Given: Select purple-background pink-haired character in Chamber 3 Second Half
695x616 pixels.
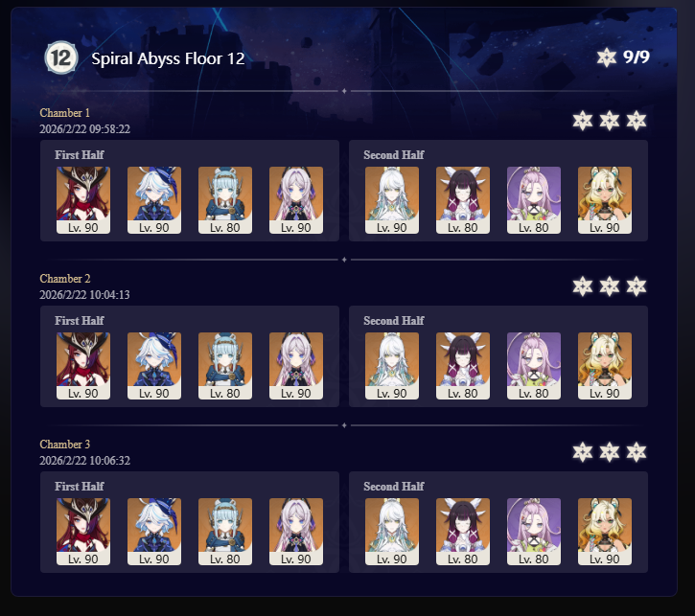Looking at the screenshot, I should (534, 532).
